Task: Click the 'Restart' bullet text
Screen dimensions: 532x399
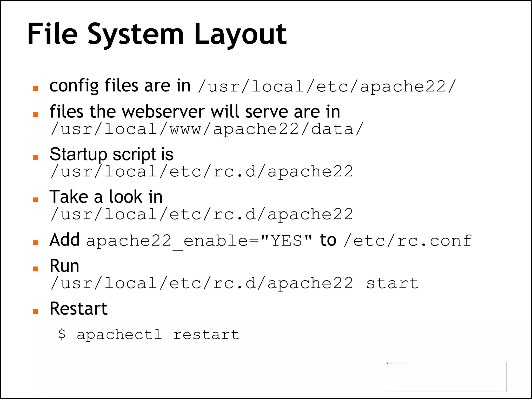Action: click(x=78, y=309)
